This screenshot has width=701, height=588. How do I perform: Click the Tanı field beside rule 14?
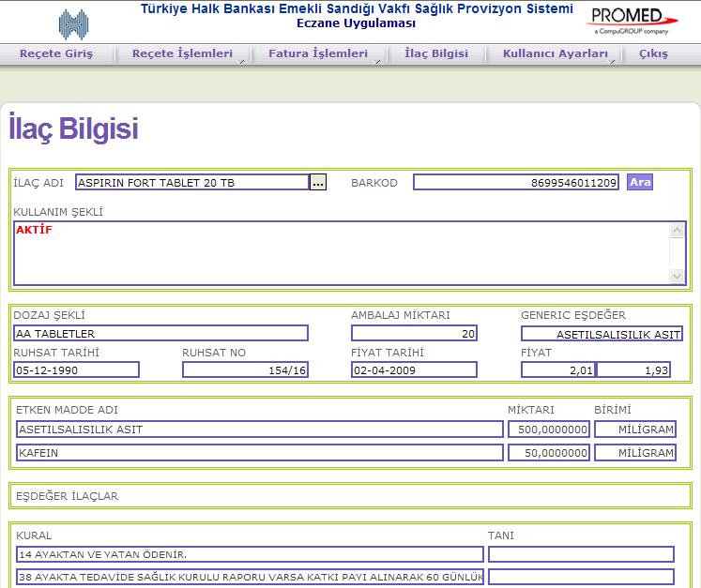pyautogui.click(x=581, y=554)
